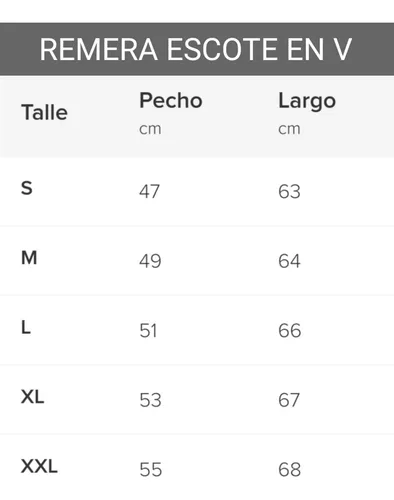
Task: Click the Largo value 63
Action: [289, 191]
